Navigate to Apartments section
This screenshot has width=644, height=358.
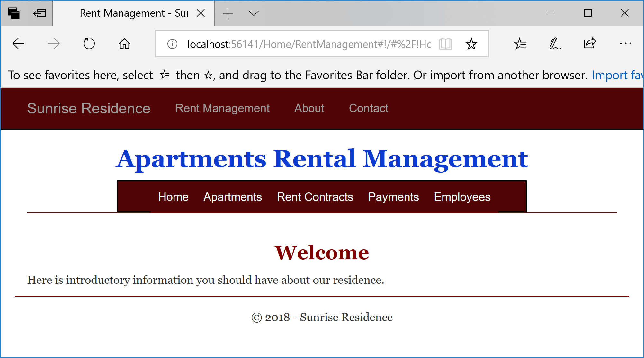(x=233, y=197)
